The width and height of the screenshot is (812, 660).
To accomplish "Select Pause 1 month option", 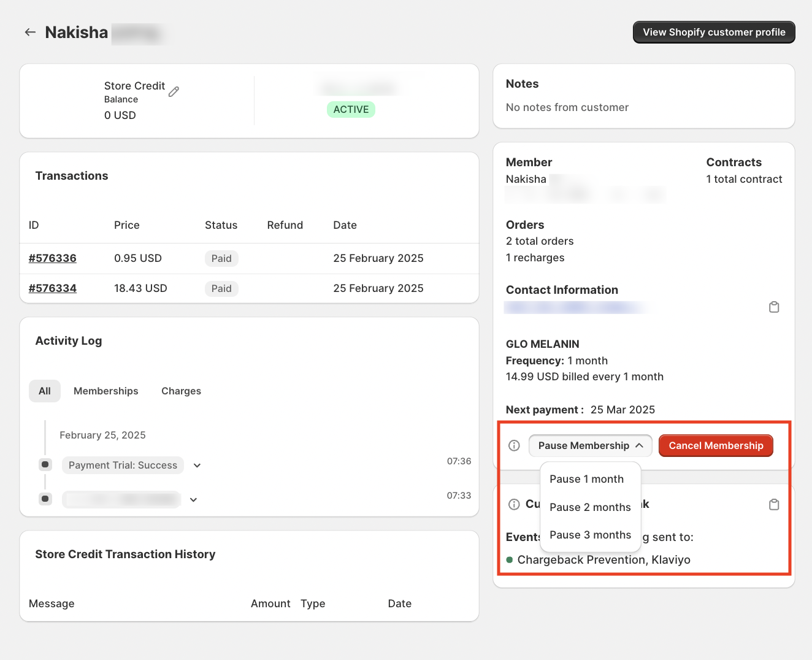I will pos(586,479).
